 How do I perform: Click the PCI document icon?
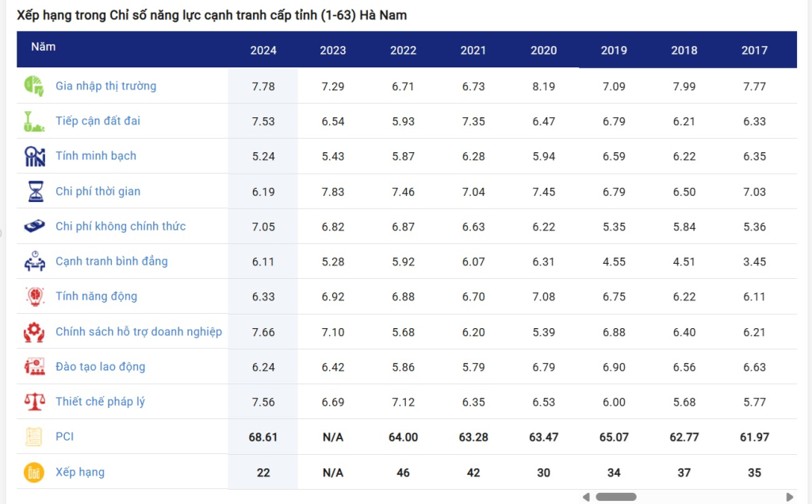click(34, 437)
